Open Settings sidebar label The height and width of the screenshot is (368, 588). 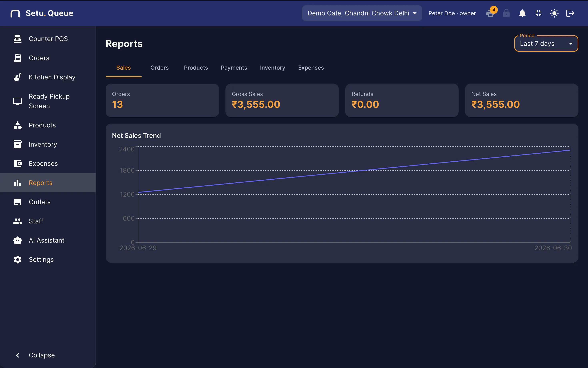(x=41, y=260)
